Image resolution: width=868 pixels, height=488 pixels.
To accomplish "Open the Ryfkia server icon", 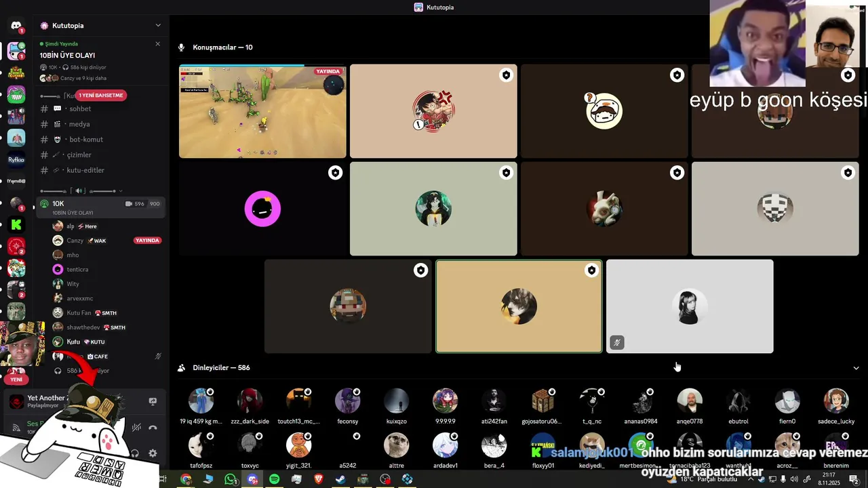I will [16, 160].
